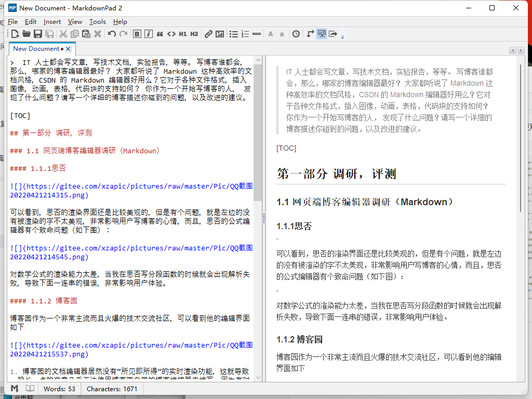This screenshot has height=399, width=532.
Task: Click the splitter handle between editor and preview
Action: (263, 218)
